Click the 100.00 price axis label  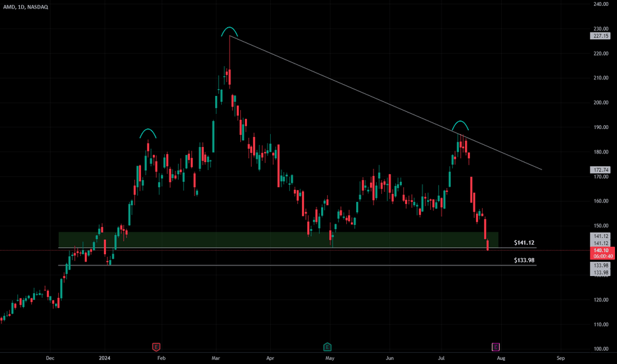pos(601,349)
